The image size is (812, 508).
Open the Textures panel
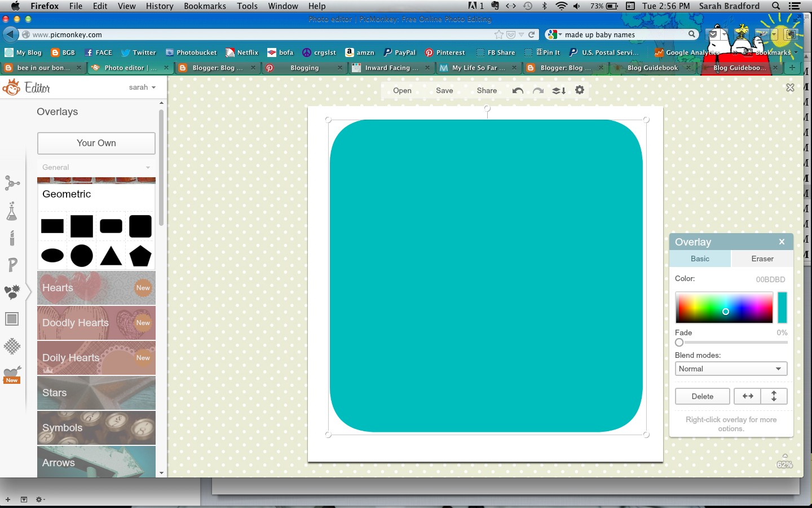12,347
